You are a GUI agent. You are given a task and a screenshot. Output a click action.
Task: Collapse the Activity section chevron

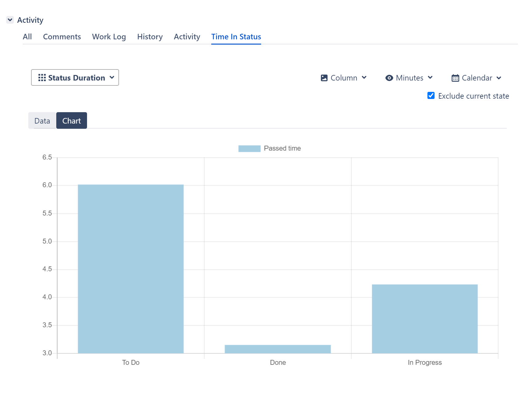[x=10, y=20]
